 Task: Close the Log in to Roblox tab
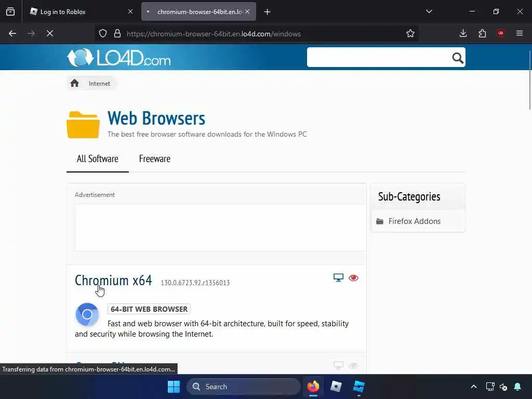[x=130, y=11]
